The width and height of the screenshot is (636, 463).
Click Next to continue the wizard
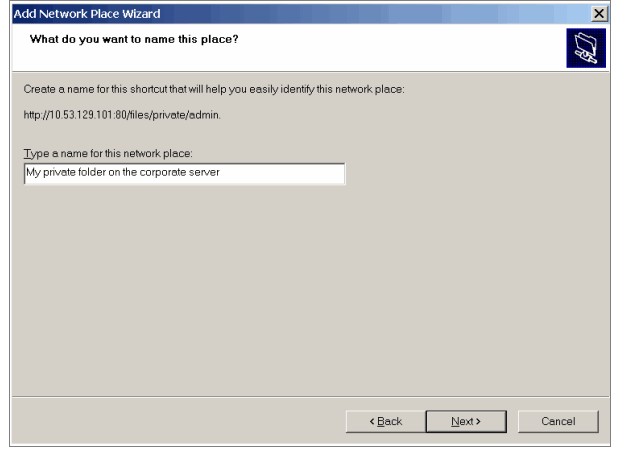[466, 421]
